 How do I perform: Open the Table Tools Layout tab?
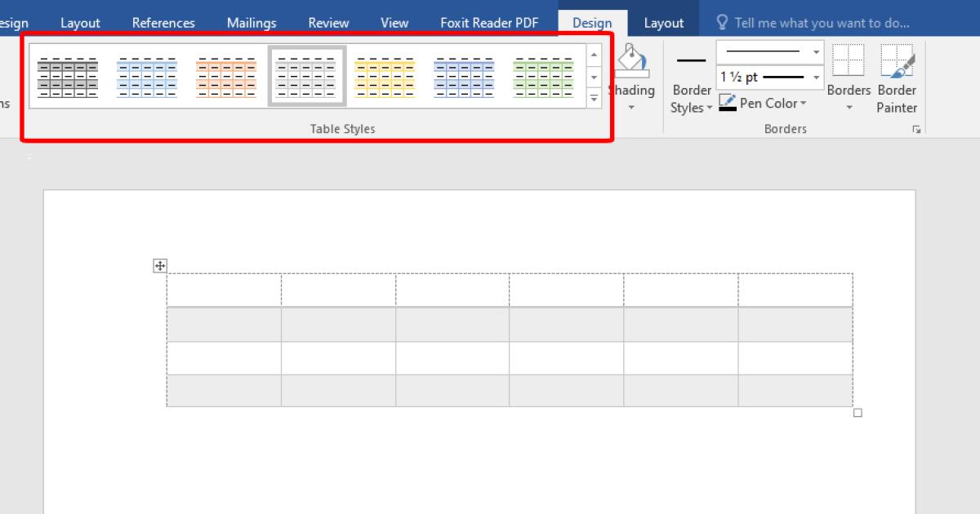pyautogui.click(x=664, y=24)
